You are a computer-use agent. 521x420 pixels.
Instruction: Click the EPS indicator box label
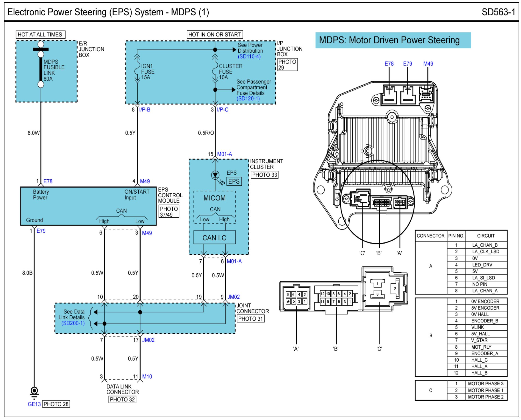234,182
